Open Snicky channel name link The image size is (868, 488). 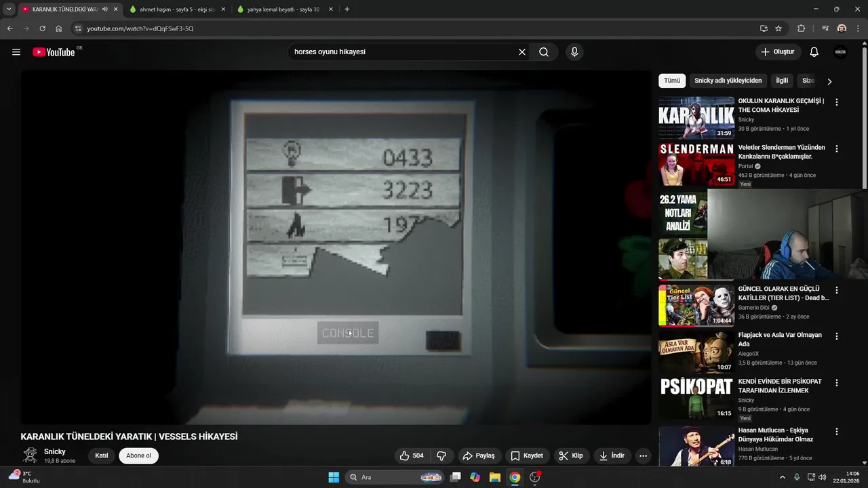[55, 451]
